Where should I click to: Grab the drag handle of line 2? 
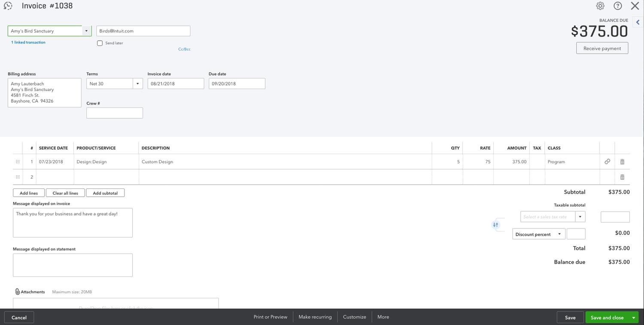pyautogui.click(x=18, y=177)
